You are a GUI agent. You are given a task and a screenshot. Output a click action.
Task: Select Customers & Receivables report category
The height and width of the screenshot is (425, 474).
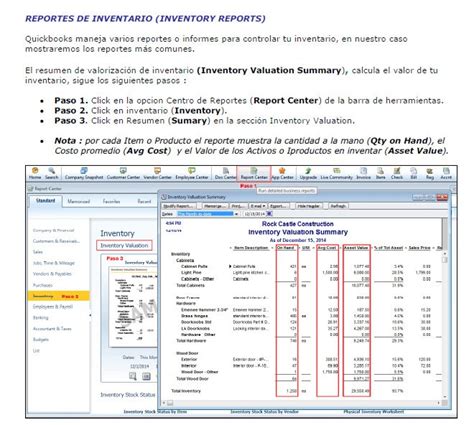point(56,241)
